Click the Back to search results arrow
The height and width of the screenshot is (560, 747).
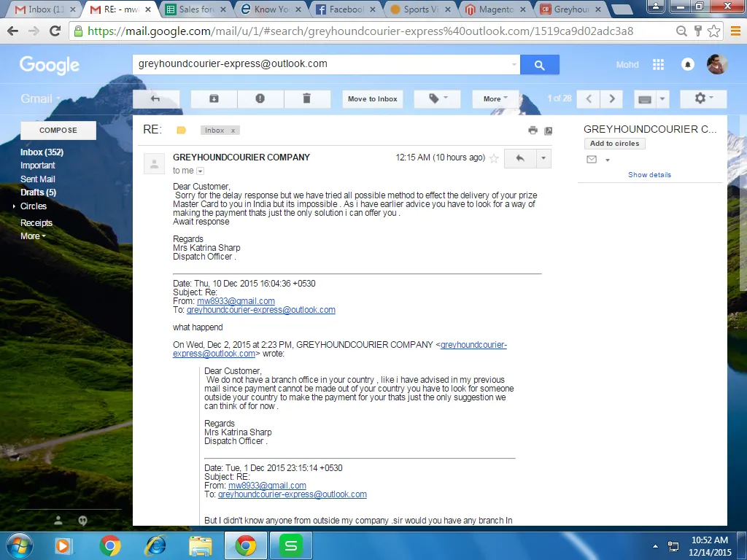pyautogui.click(x=155, y=98)
